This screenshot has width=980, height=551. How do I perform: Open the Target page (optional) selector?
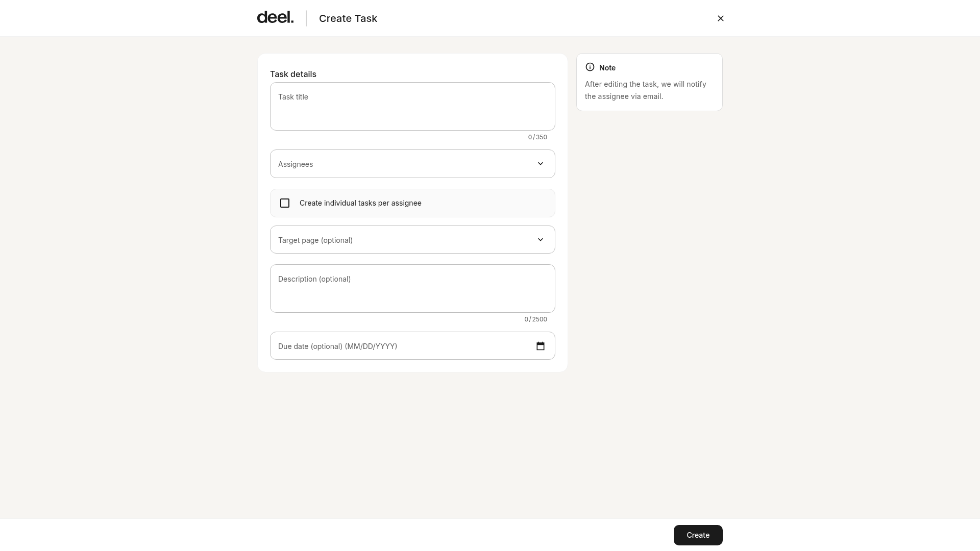[x=412, y=240]
